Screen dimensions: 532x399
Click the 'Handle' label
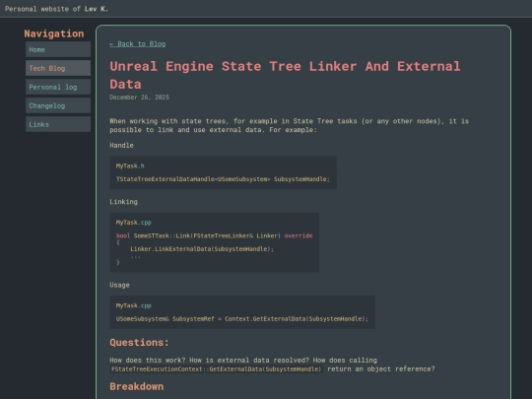[x=121, y=145]
